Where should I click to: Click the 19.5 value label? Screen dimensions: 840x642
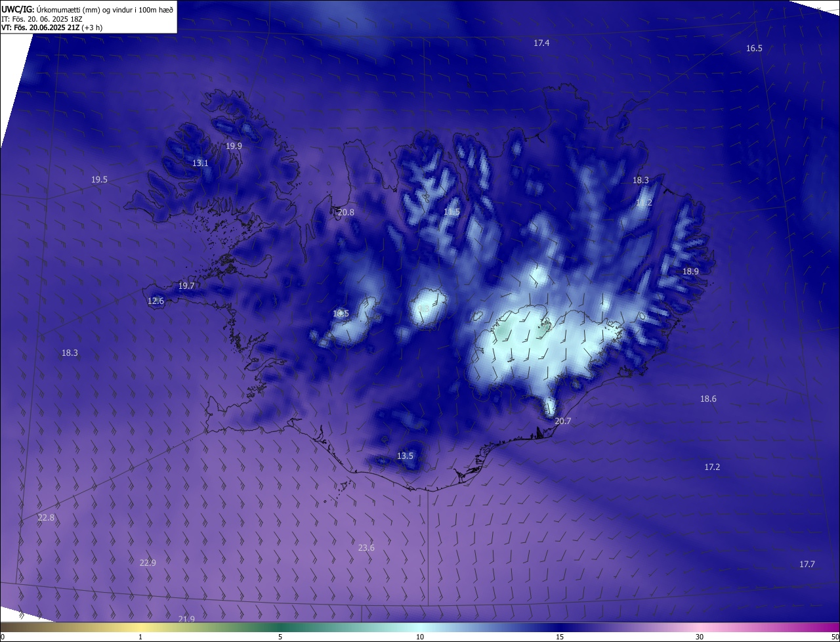coord(99,179)
